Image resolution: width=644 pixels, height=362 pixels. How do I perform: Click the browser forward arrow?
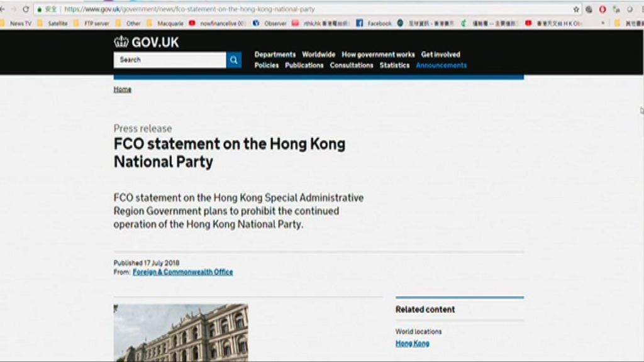point(15,9)
